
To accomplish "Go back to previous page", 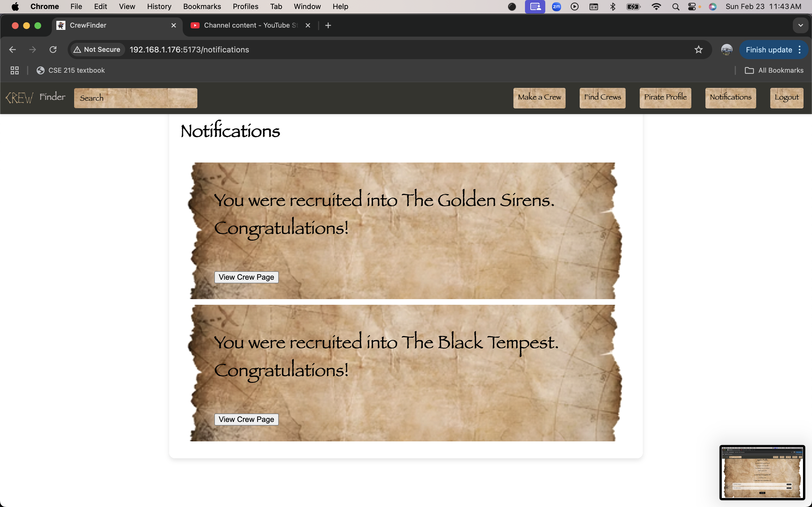I will point(12,50).
